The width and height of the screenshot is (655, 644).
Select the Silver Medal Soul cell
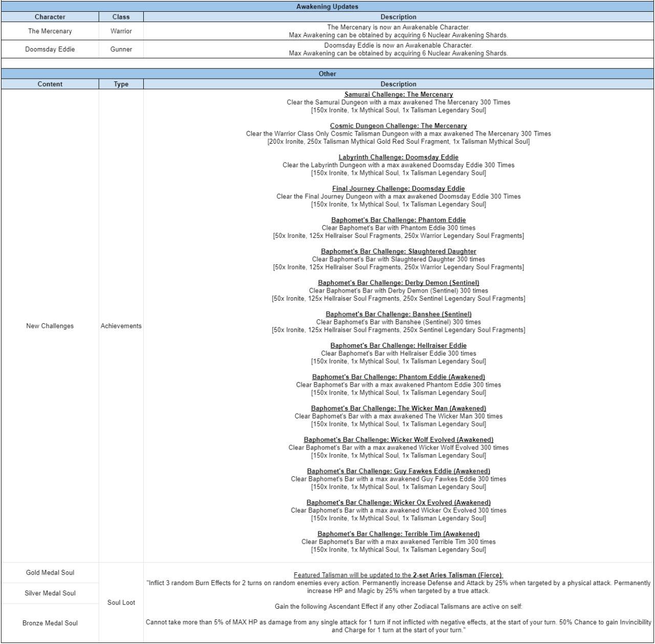tap(50, 593)
